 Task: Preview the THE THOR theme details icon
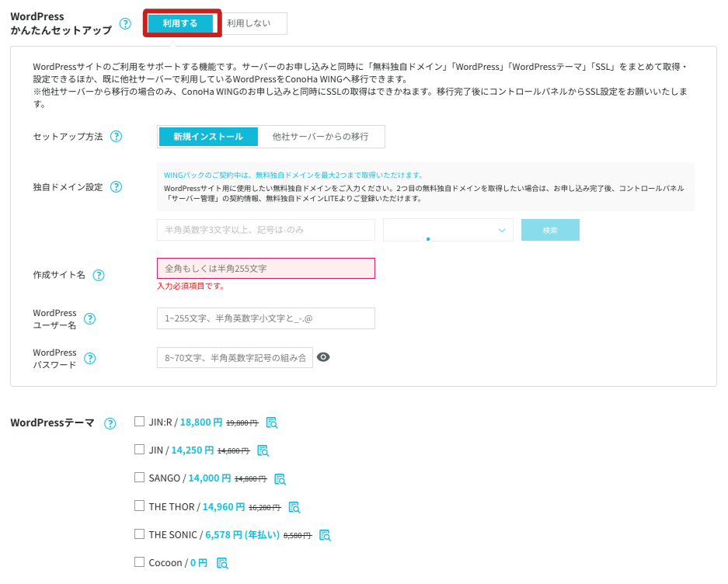pos(294,507)
